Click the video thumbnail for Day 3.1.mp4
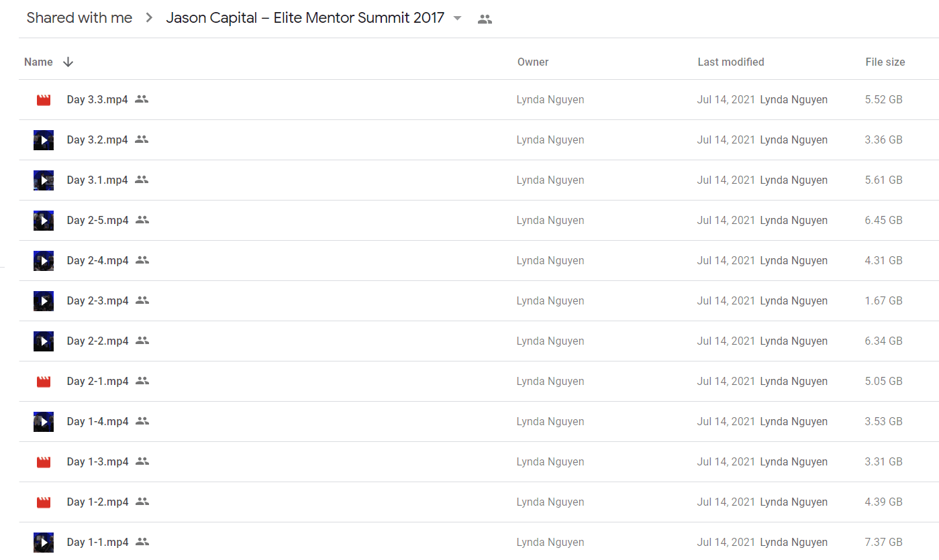 pyautogui.click(x=44, y=180)
